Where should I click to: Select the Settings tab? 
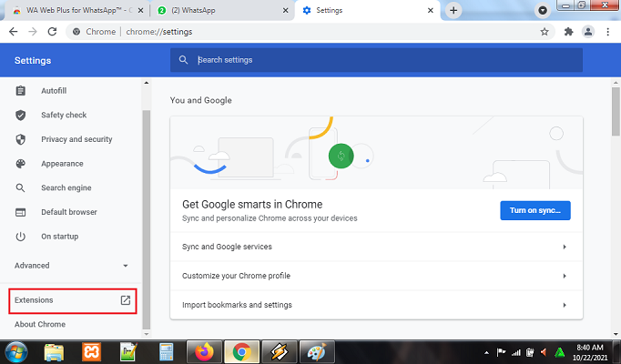tap(366, 11)
